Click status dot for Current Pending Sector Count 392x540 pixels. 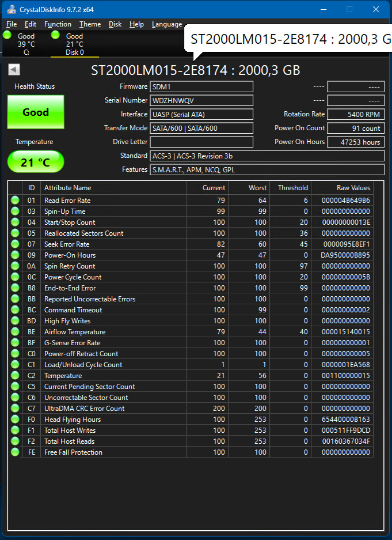[x=15, y=386]
